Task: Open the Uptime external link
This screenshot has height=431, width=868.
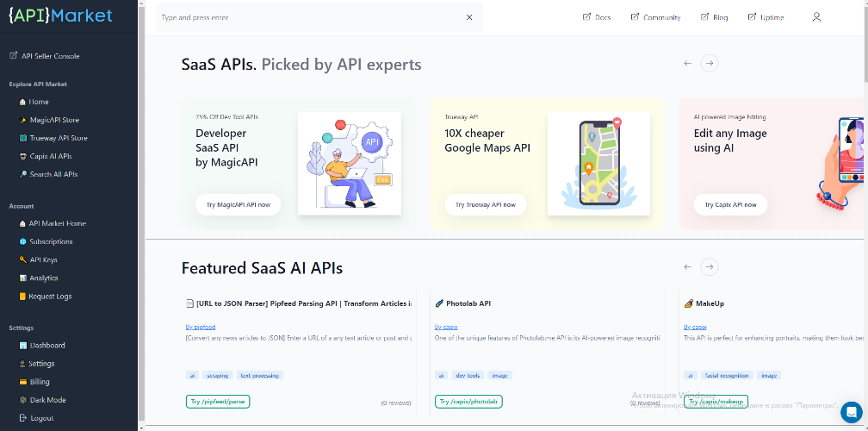Action: 766,17
